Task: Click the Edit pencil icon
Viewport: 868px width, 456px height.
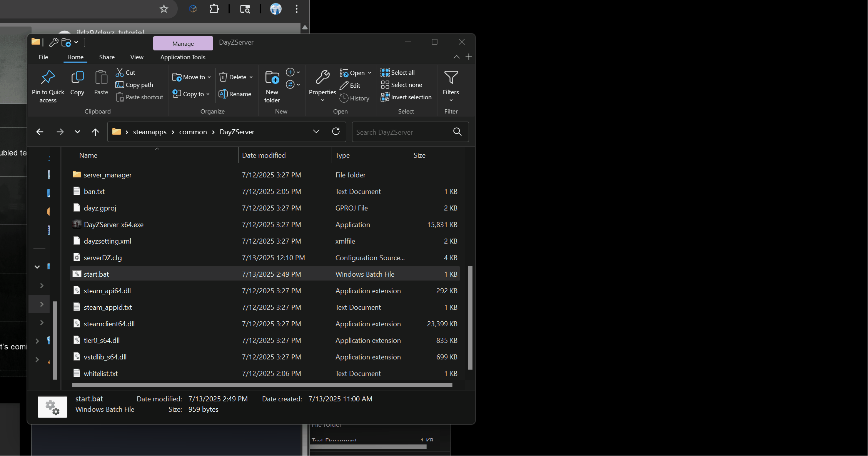Action: point(344,85)
